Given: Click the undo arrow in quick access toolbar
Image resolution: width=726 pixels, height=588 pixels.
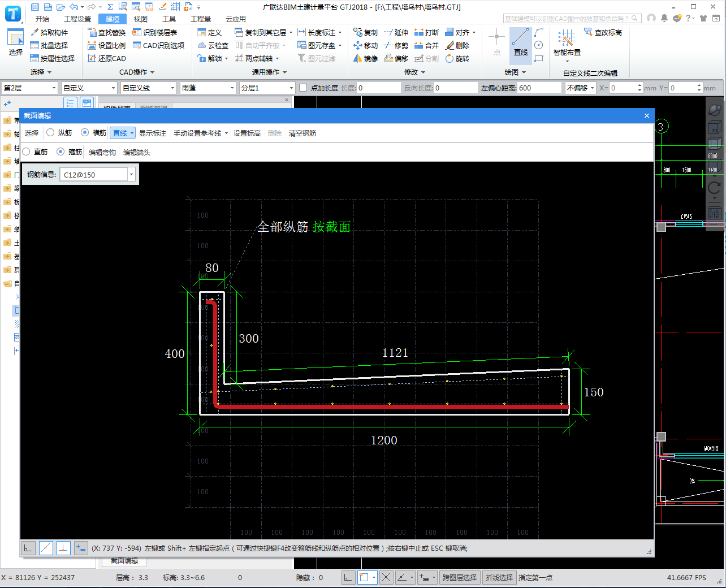Looking at the screenshot, I should tap(74, 7).
